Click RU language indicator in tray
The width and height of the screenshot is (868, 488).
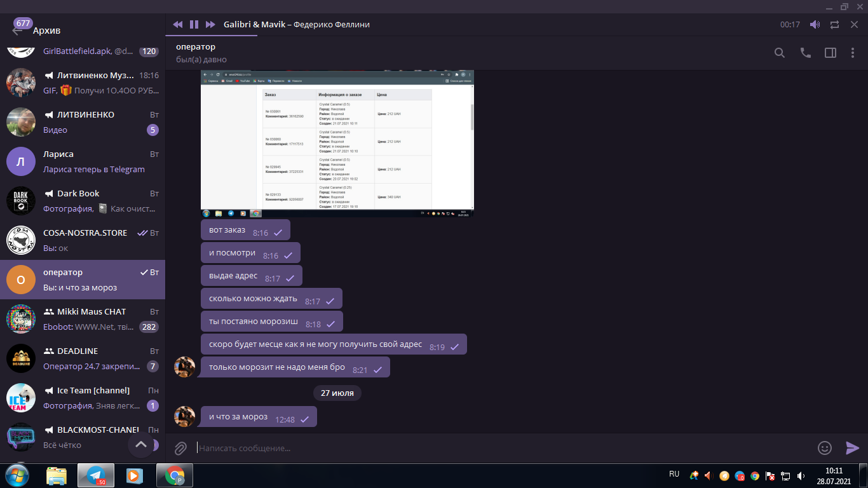pyautogui.click(x=674, y=474)
